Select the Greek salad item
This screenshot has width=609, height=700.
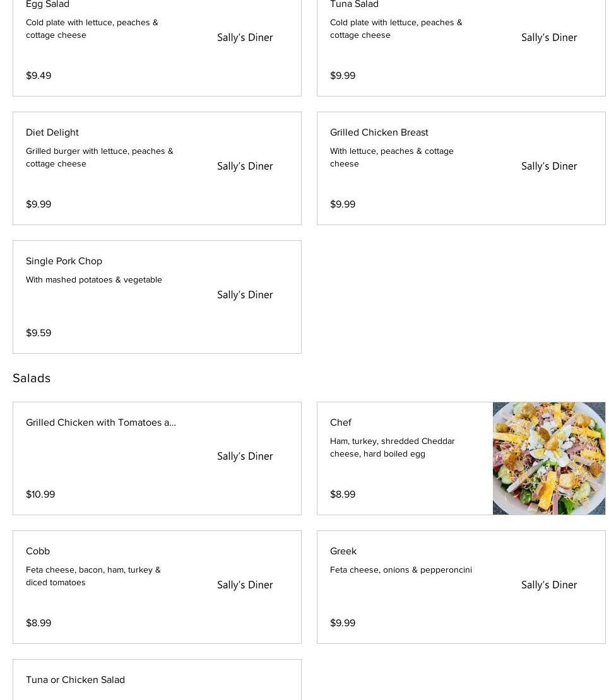click(343, 551)
